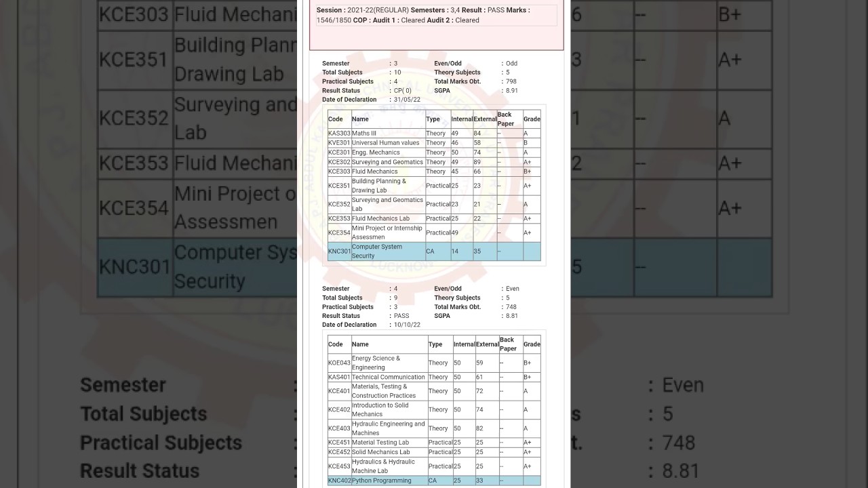Select the KCE401 code cell
Screen dimensions: 868x488
pos(339,391)
